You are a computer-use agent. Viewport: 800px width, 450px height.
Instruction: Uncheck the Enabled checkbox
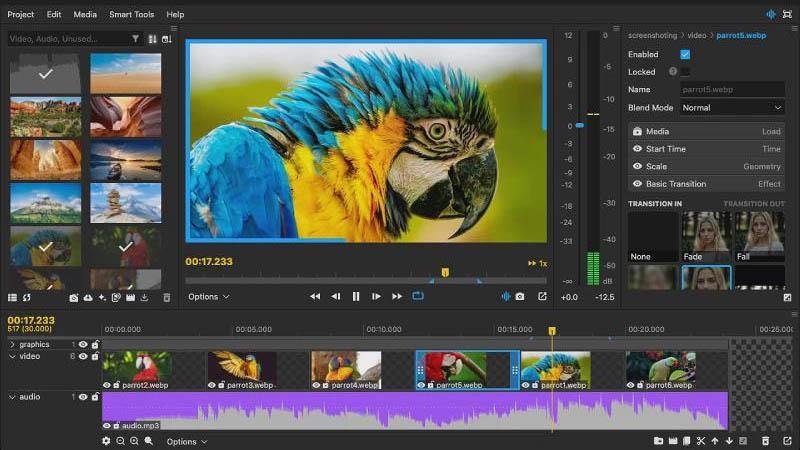click(685, 54)
